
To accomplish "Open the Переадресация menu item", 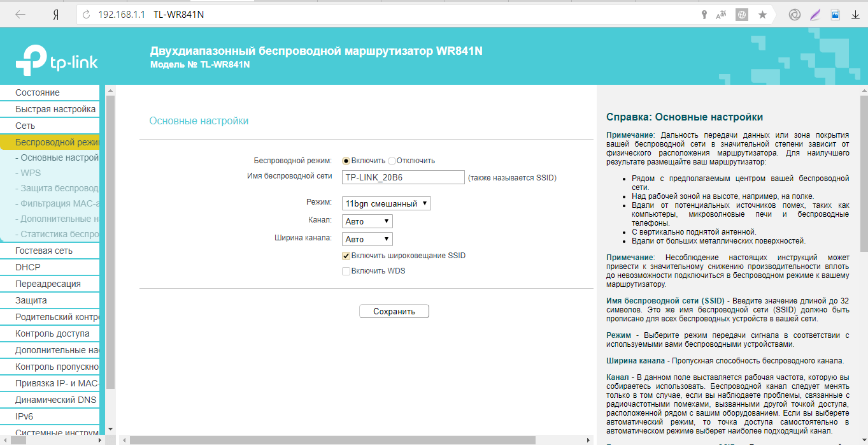I will [50, 284].
